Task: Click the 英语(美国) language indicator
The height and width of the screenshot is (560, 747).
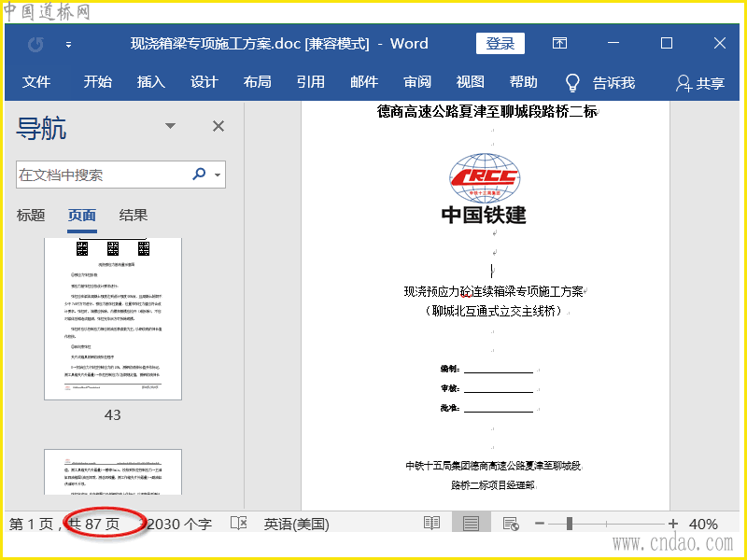Action: [x=296, y=525]
